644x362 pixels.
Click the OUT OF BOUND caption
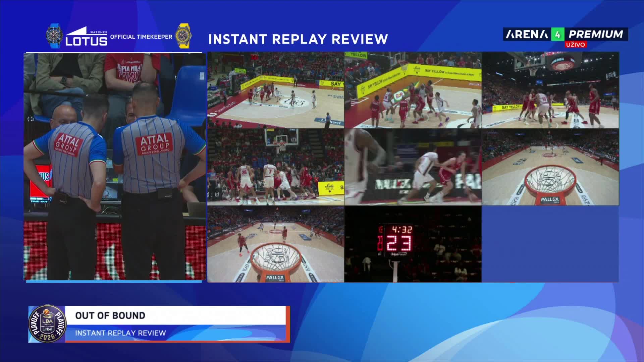110,315
